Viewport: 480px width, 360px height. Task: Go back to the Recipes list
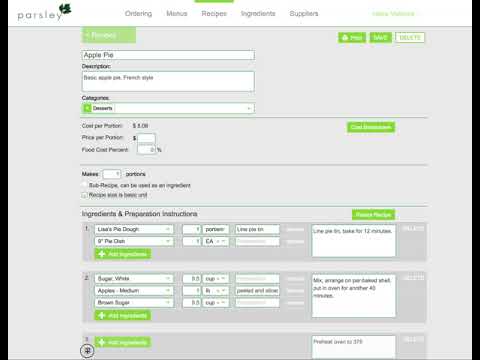click(x=109, y=35)
